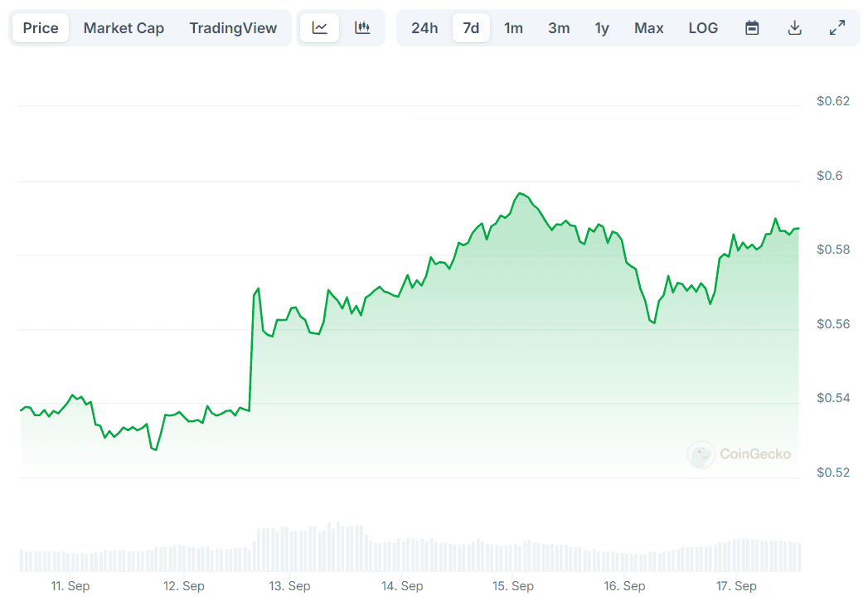The height and width of the screenshot is (611, 868).
Task: Click the tallest volume bar near 13. Sep
Action: pos(329,546)
